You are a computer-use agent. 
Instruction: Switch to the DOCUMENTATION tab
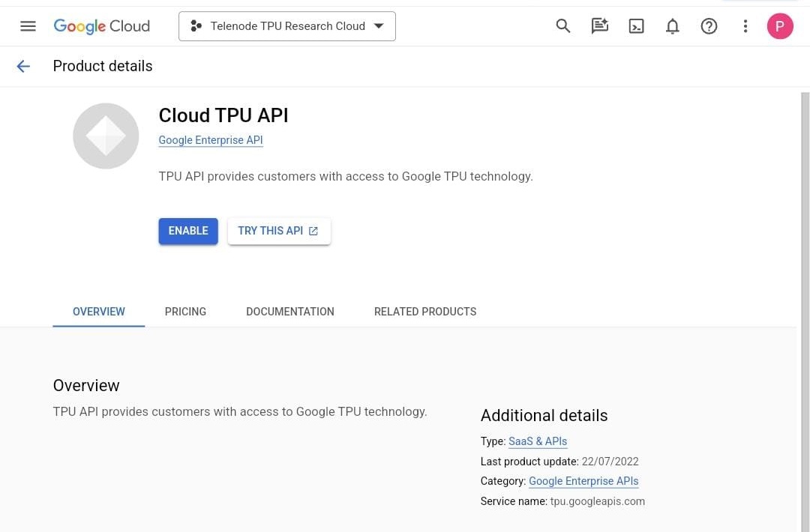click(x=289, y=312)
